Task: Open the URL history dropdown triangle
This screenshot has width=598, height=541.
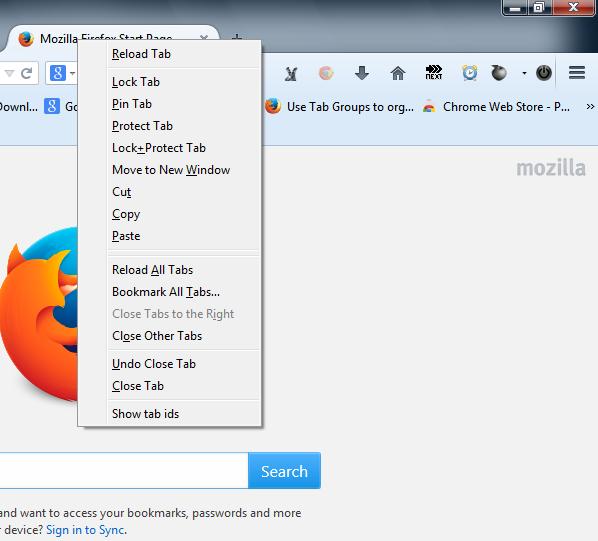Action: pyautogui.click(x=10, y=73)
